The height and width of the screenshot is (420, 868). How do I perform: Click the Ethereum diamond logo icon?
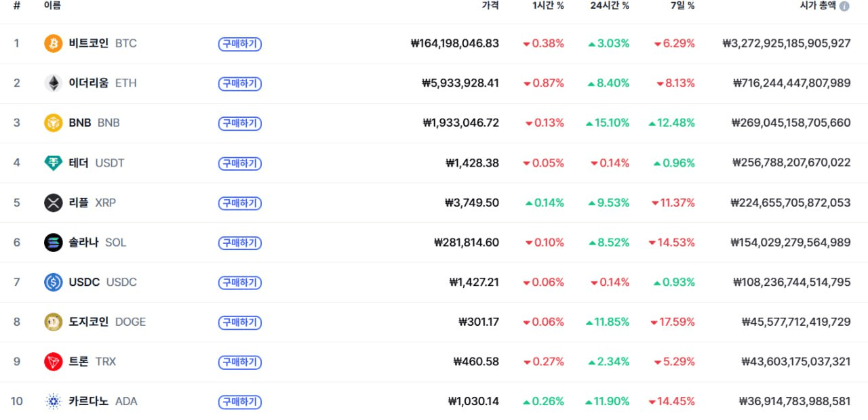pyautogui.click(x=53, y=83)
